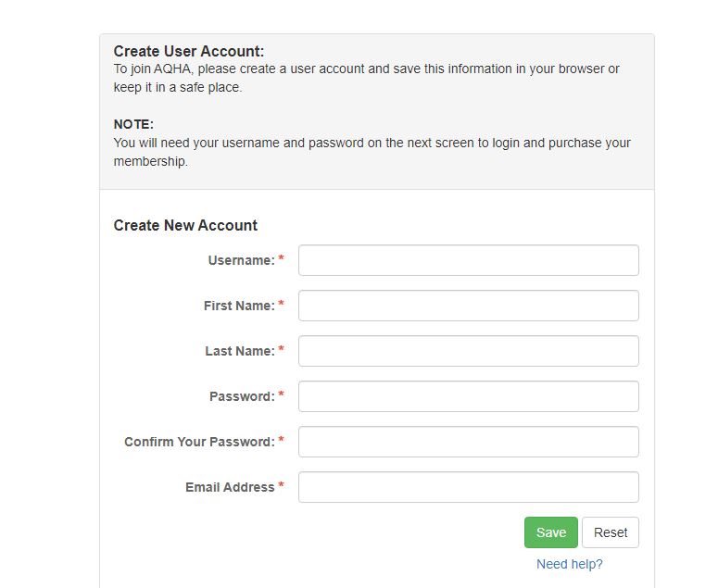Click the Last Name label

[239, 351]
